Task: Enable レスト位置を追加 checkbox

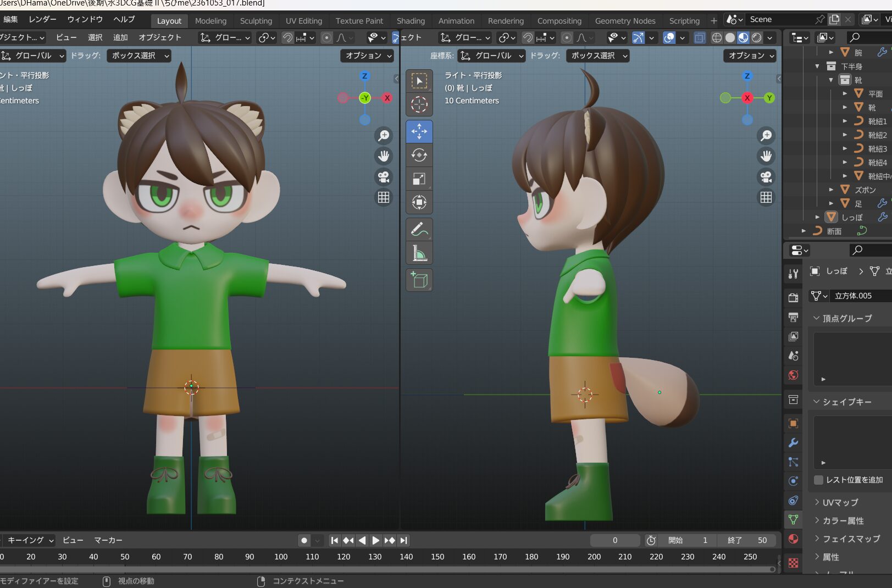Action: [x=818, y=480]
